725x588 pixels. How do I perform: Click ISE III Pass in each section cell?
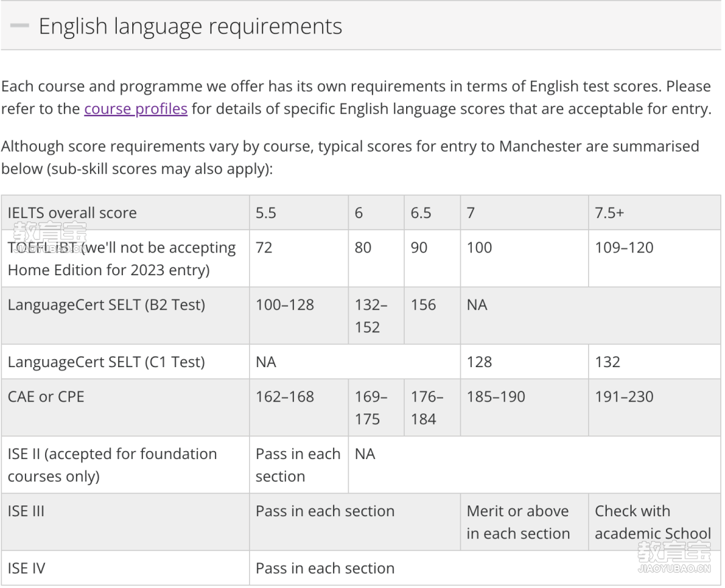pos(354,522)
